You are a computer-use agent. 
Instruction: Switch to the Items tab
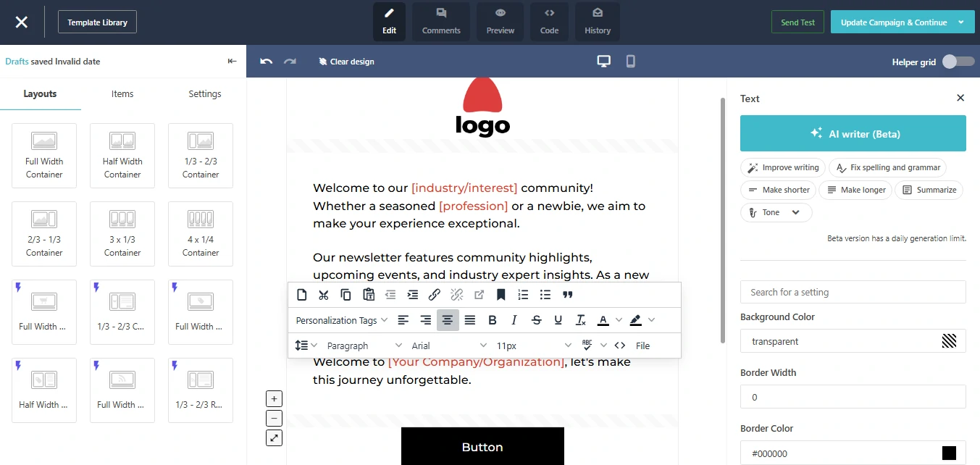[x=122, y=93]
